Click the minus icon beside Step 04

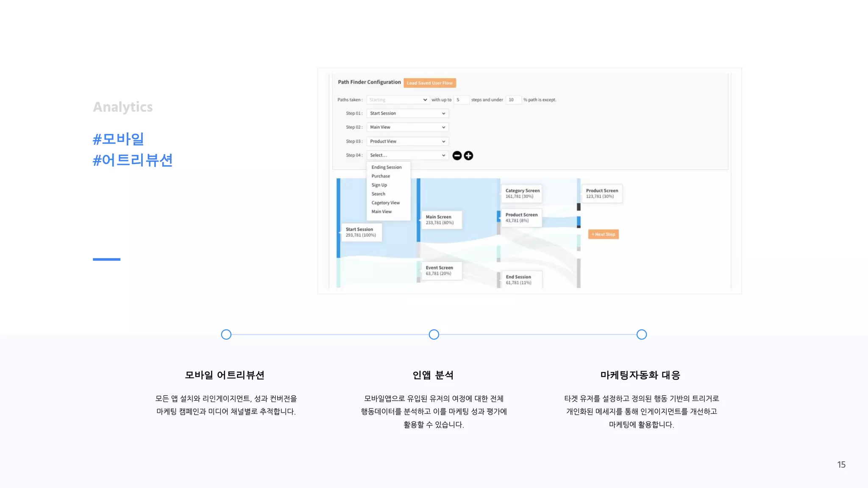457,155
